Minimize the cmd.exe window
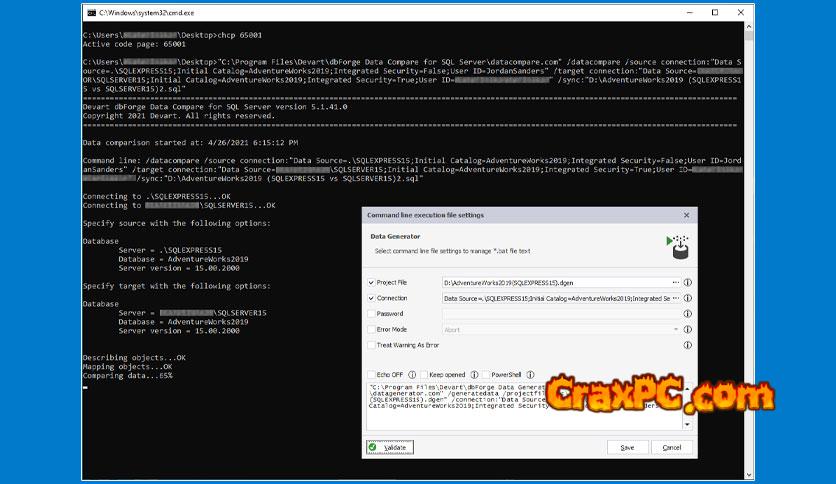 [x=690, y=12]
